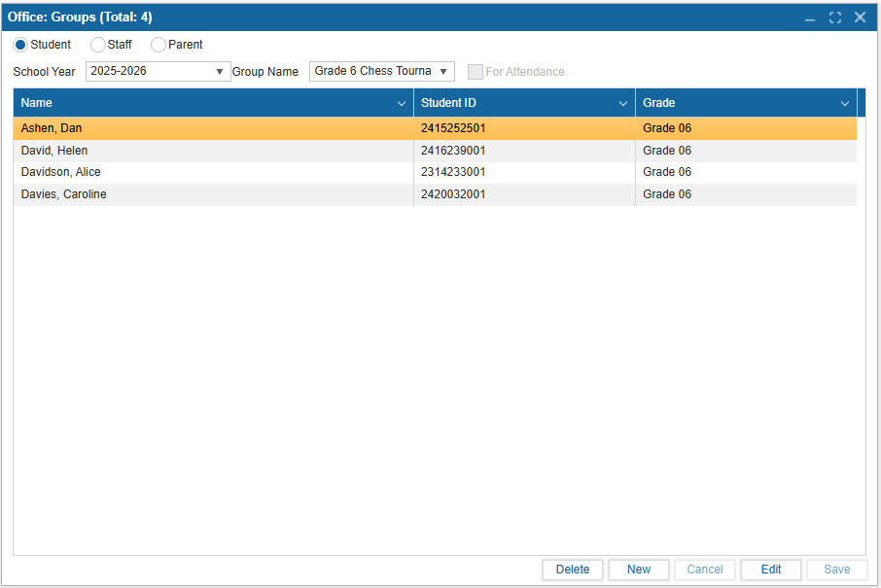Close the Office Groups window
This screenshot has width=881, height=588.
(x=860, y=17)
